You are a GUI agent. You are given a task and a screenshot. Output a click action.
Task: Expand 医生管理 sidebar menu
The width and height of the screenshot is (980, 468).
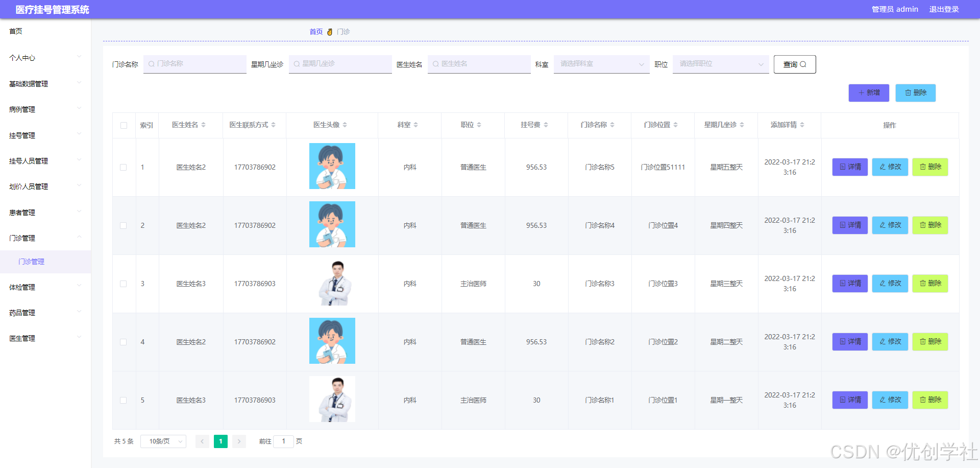[x=45, y=338]
